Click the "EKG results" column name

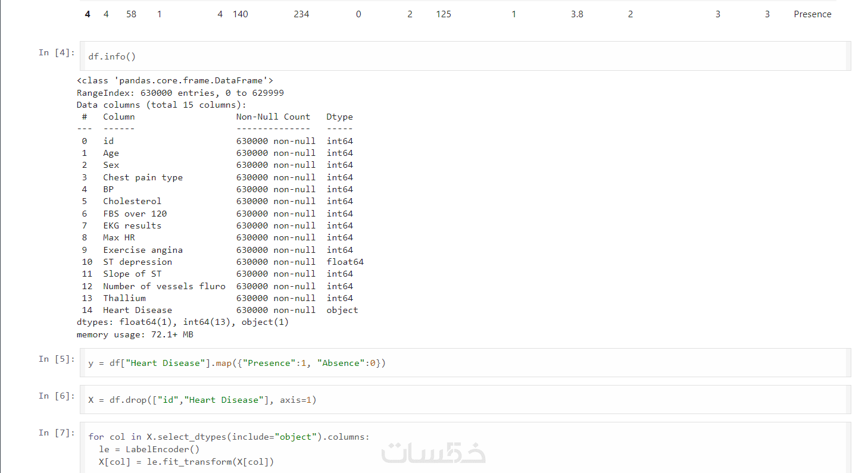coord(132,225)
